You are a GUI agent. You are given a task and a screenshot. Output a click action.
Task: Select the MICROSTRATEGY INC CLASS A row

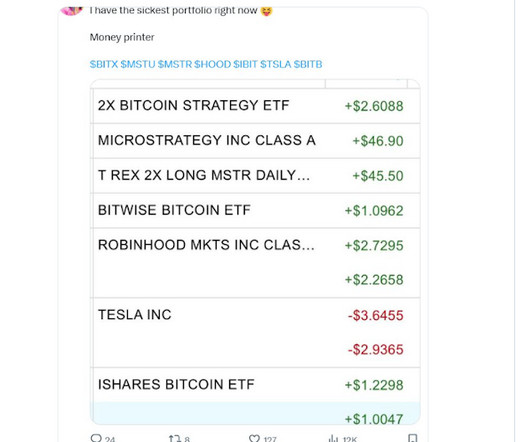[x=255, y=141]
